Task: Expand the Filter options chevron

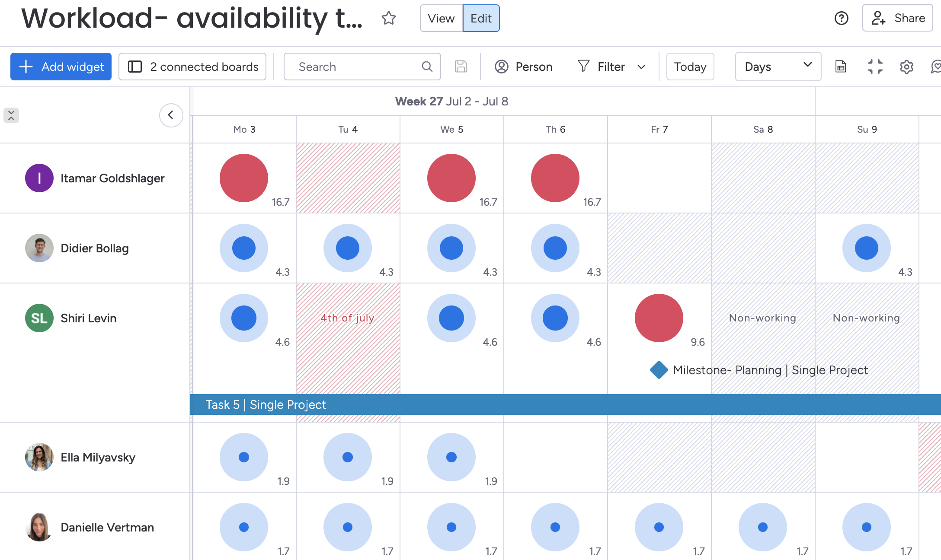Action: click(642, 67)
